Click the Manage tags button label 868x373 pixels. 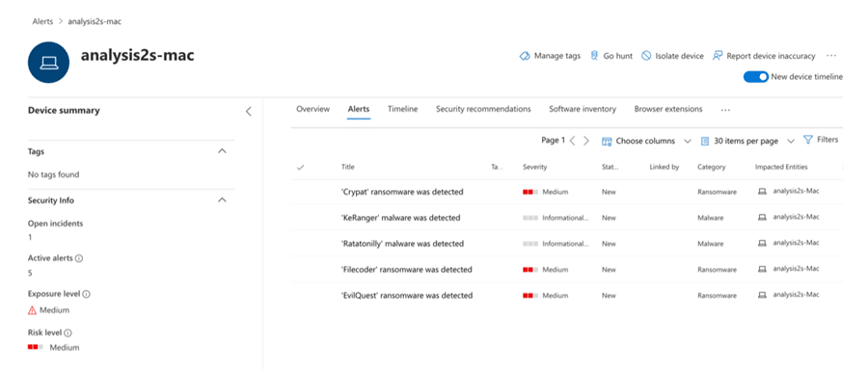click(557, 56)
